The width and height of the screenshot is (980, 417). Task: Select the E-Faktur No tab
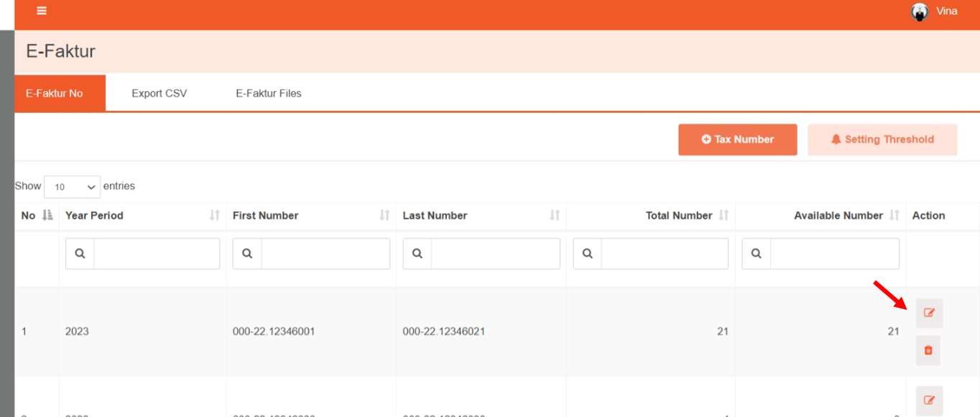55,93
